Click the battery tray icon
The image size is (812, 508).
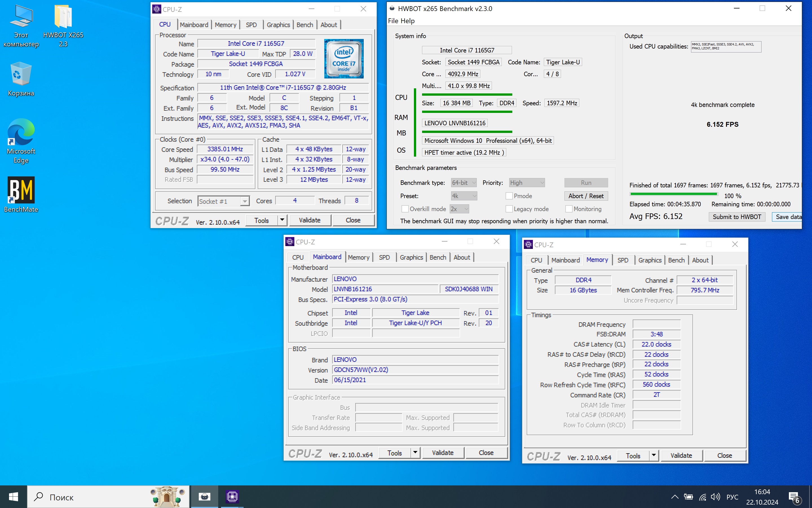pyautogui.click(x=688, y=497)
